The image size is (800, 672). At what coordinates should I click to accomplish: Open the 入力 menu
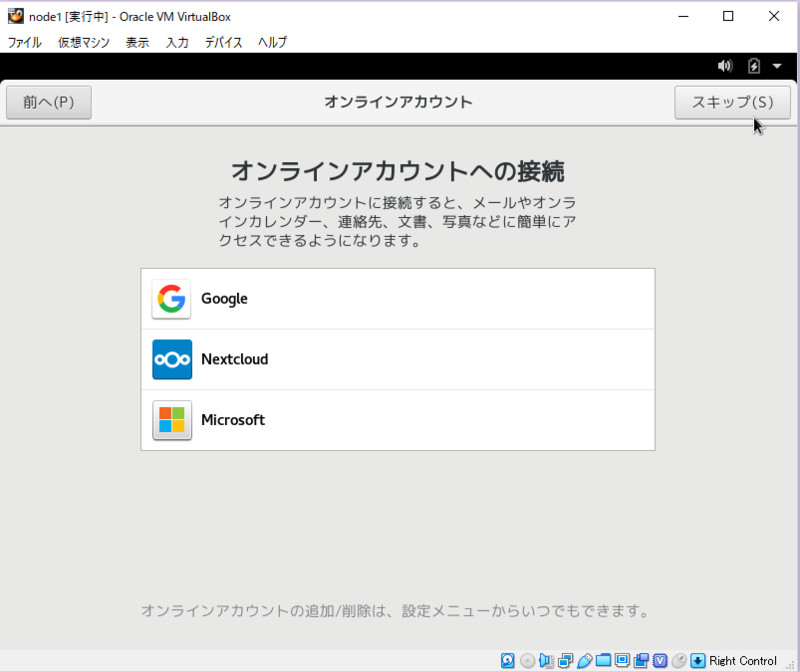pyautogui.click(x=177, y=42)
